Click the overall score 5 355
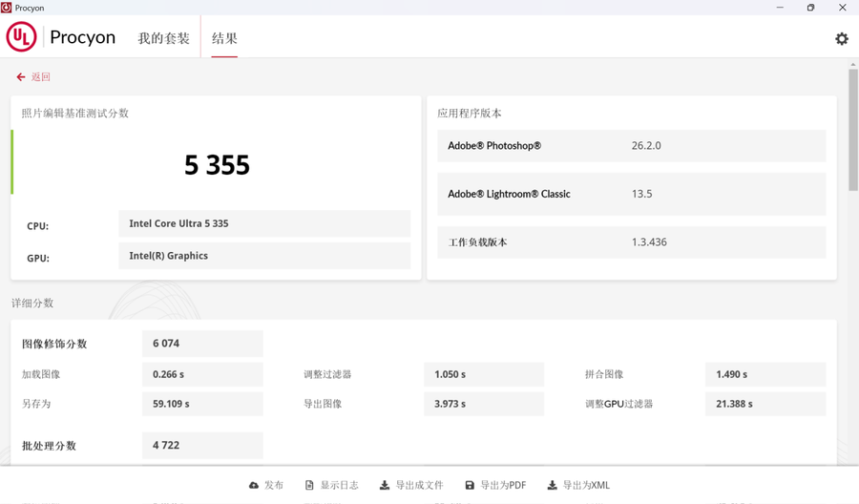Screen dimensions: 859x504 point(217,165)
